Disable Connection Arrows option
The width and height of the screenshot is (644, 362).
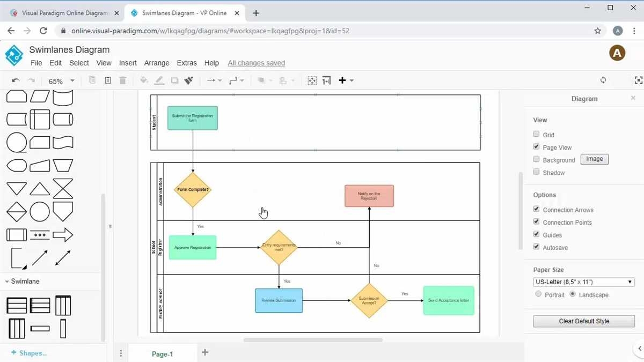(536, 209)
